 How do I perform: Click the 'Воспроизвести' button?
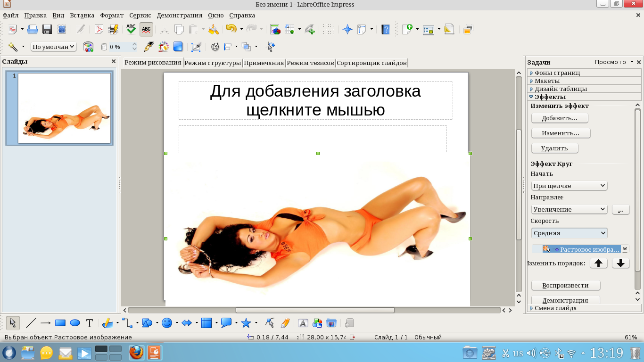(565, 285)
